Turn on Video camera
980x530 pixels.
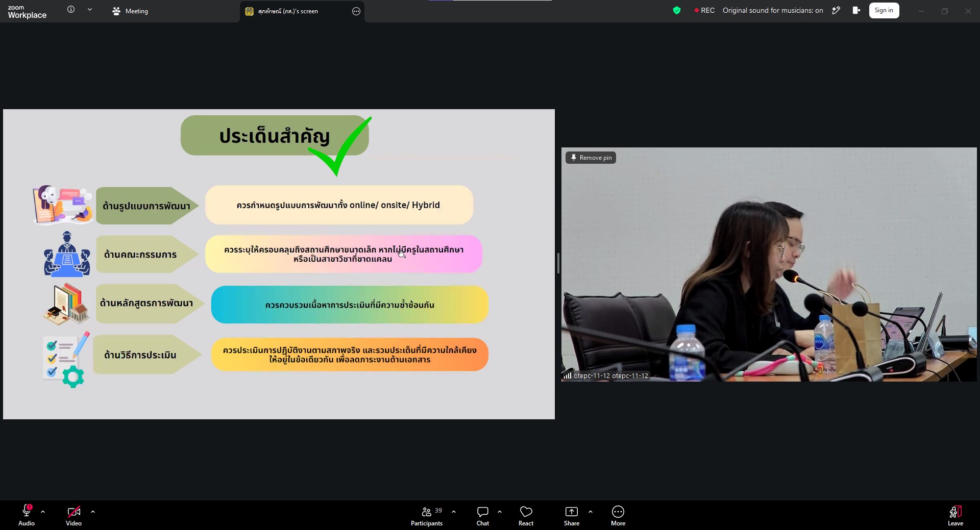(x=73, y=516)
